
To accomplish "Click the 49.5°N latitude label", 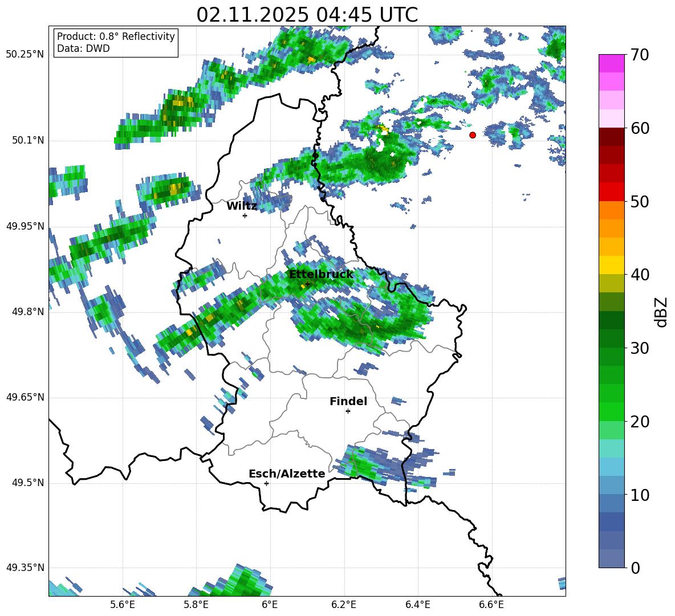I will (28, 483).
